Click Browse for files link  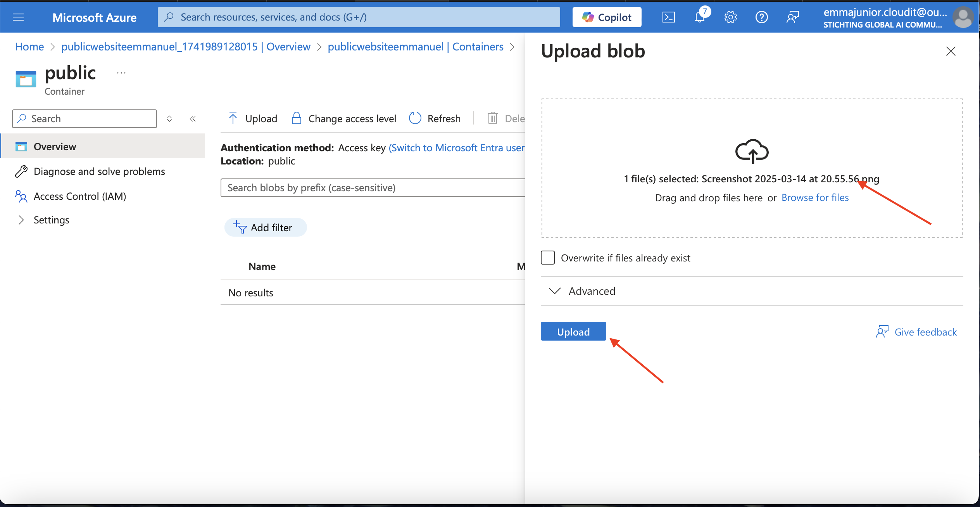click(815, 197)
